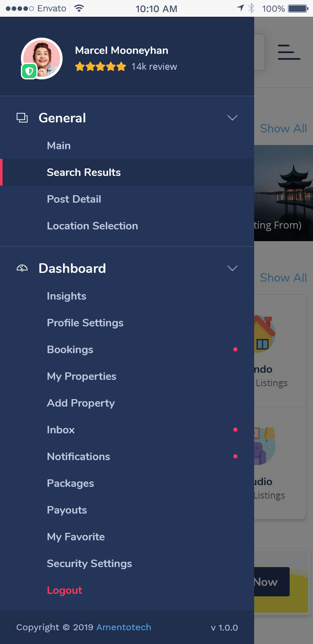Viewport: 313px width, 644px height.
Task: Click the top Show All link
Action: [283, 128]
